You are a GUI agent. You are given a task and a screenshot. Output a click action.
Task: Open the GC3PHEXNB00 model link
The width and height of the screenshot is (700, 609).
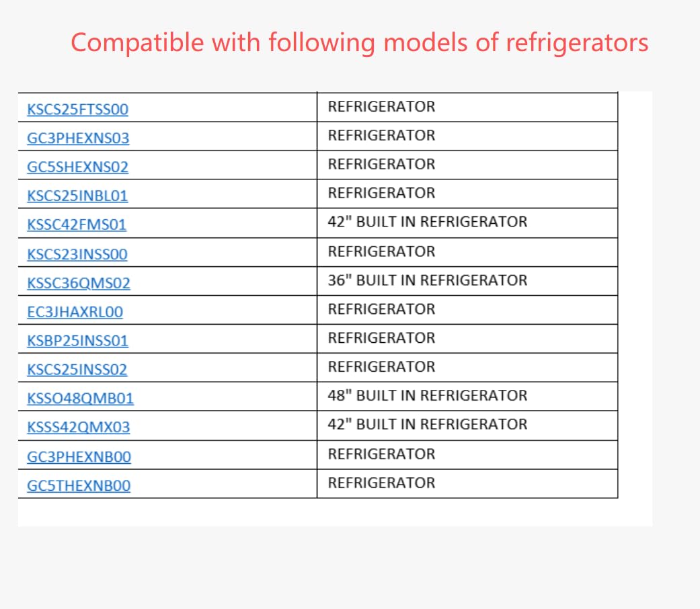79,457
